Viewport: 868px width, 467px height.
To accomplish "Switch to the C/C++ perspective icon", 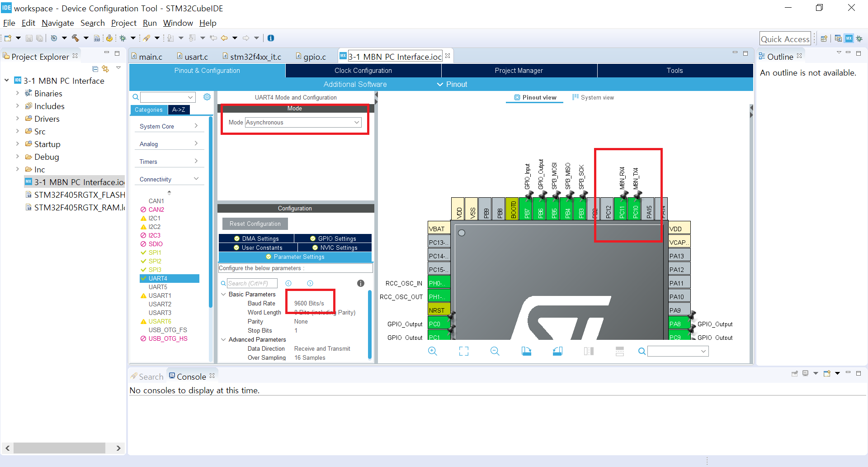I will coord(838,38).
